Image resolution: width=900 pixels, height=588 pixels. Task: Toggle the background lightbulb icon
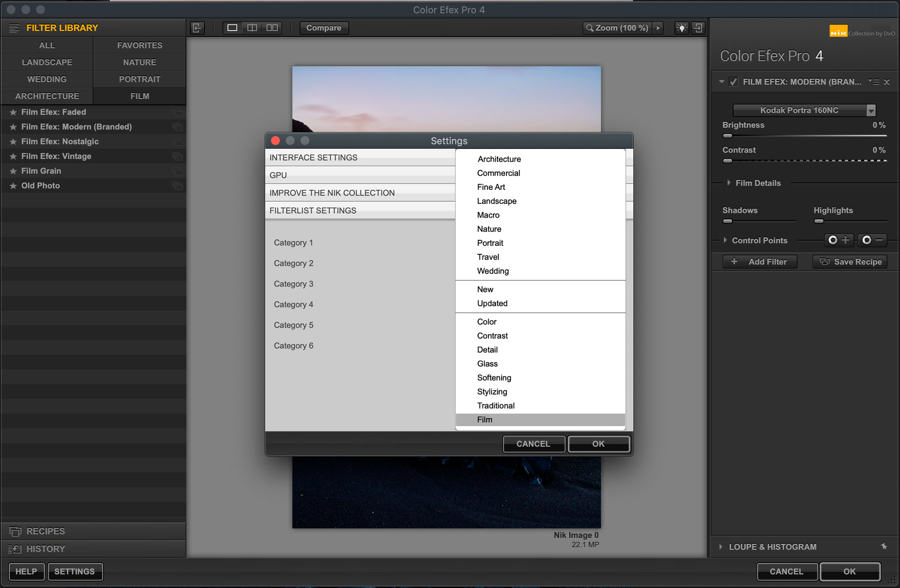tap(681, 28)
